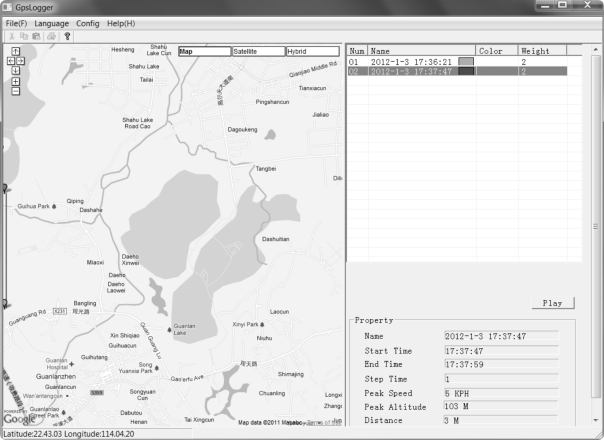Screen dimensions: 604x440
Task: Click the Print icon in the toolbar
Action: pyautogui.click(x=51, y=36)
